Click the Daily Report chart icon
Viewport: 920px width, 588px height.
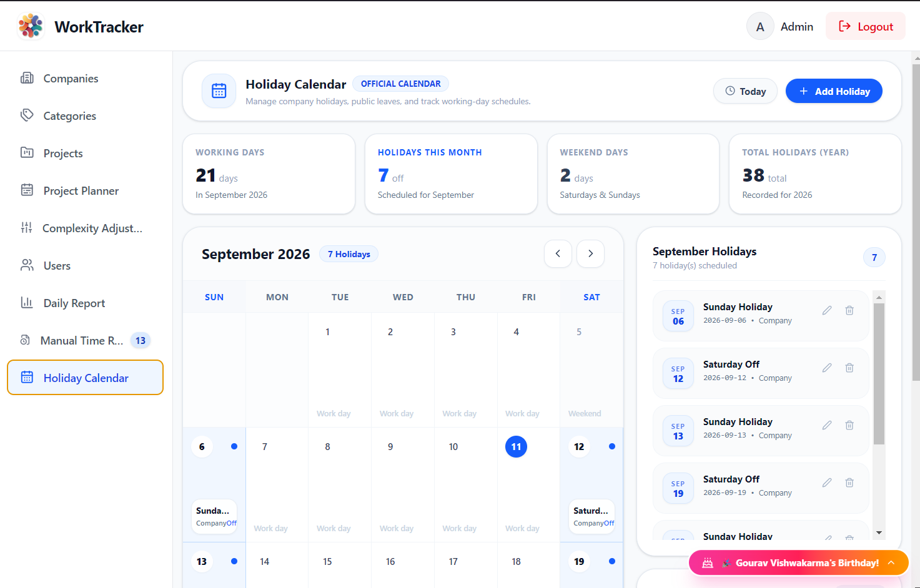27,303
